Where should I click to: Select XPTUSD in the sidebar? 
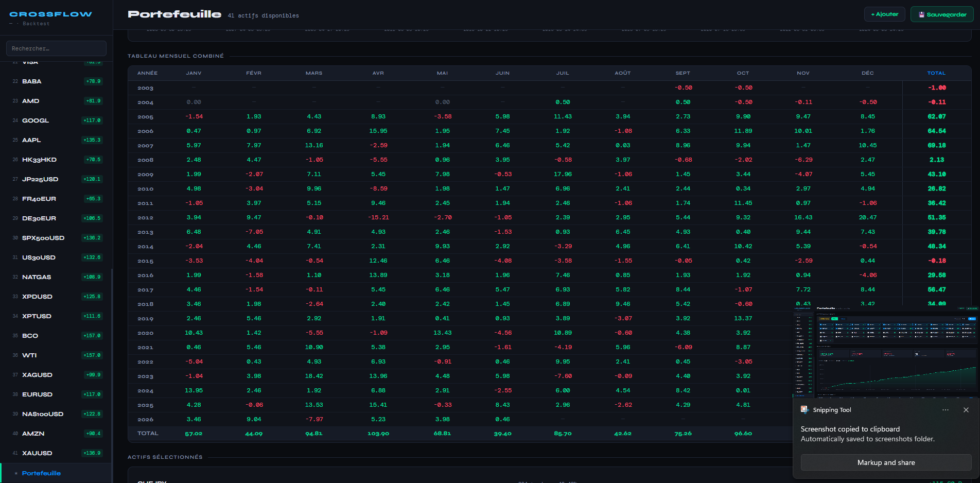[x=56, y=316]
